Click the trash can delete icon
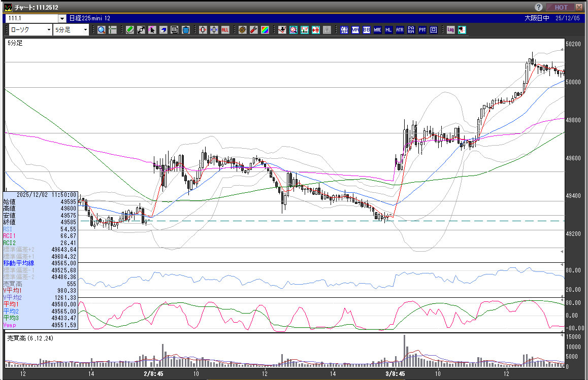The height and width of the screenshot is (380, 588). (186, 30)
